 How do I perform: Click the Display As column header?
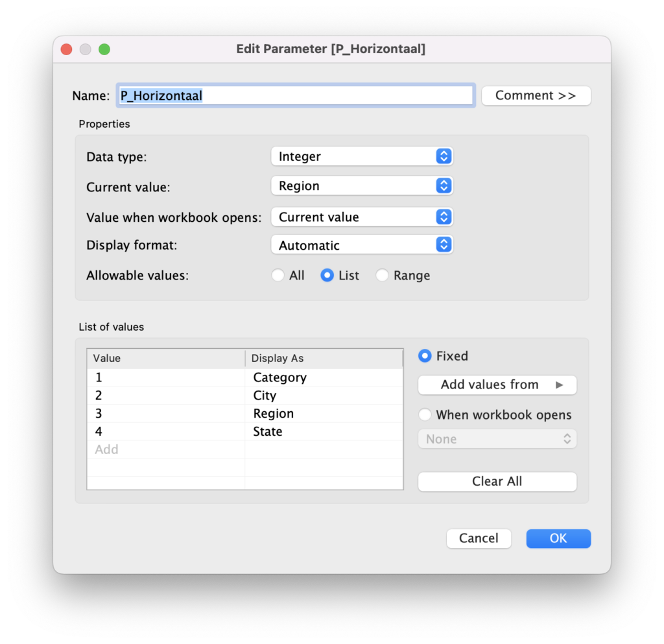(x=323, y=358)
